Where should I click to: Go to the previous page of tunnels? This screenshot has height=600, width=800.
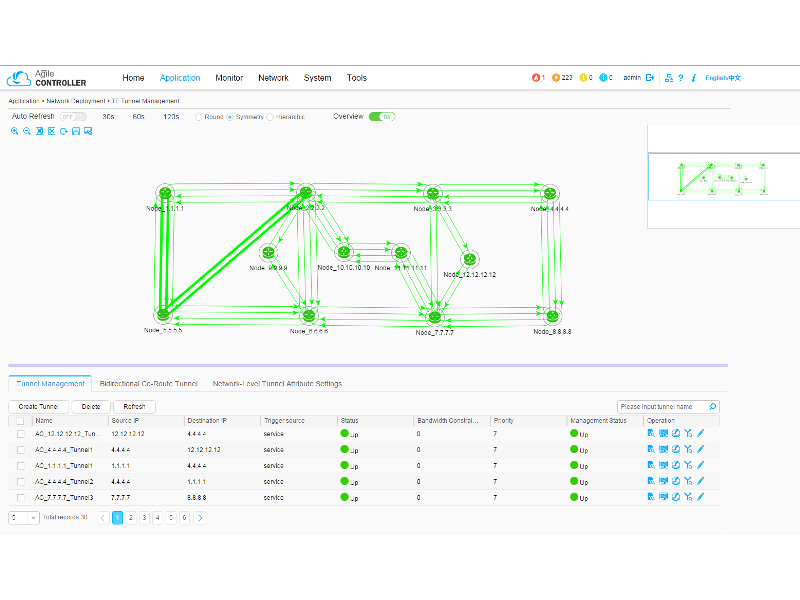103,518
